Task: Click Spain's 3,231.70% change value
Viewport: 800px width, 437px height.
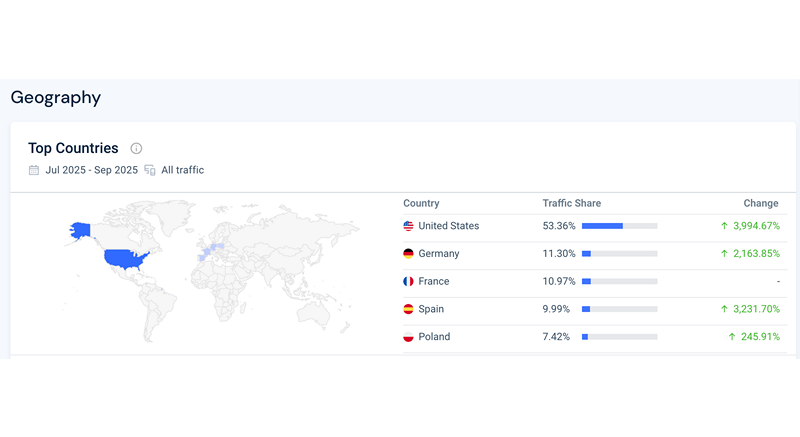Action: (x=755, y=310)
